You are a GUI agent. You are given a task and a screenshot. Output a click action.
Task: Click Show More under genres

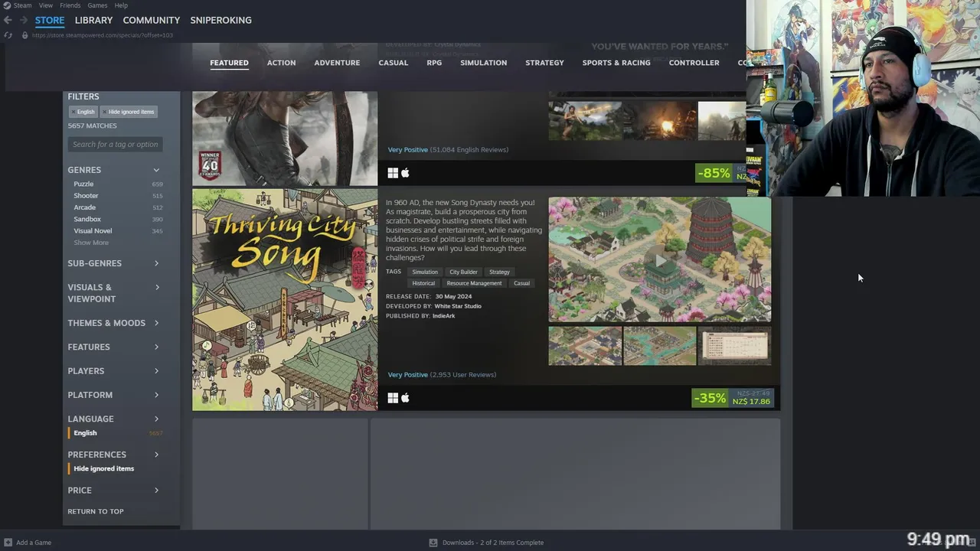pos(91,243)
